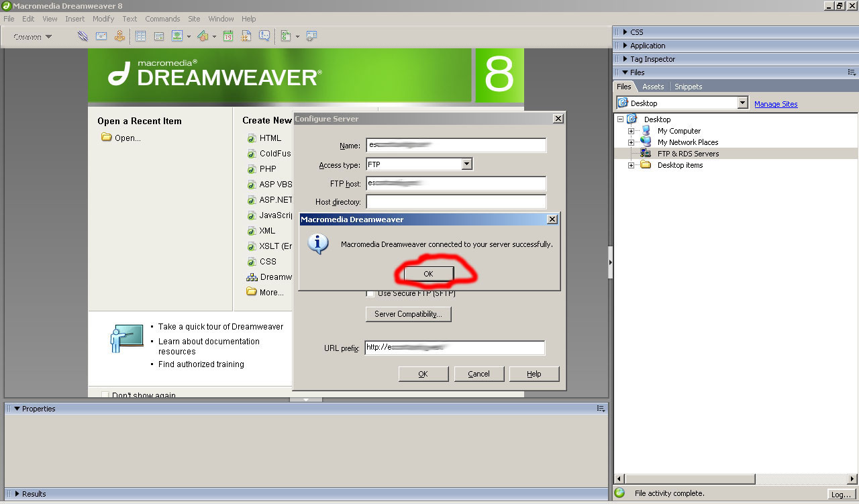Insert a Named Anchor via toolbar icon
This screenshot has height=504, width=859.
pos(119,36)
